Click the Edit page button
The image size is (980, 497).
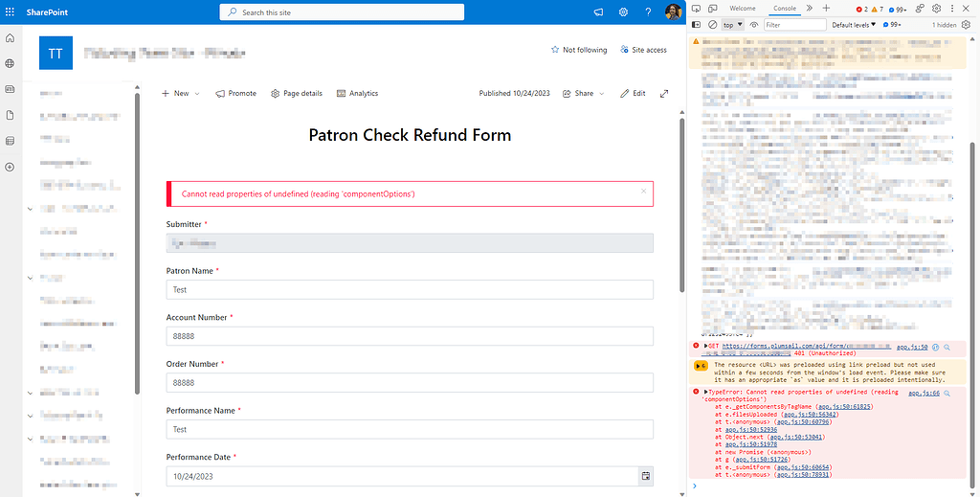[633, 94]
